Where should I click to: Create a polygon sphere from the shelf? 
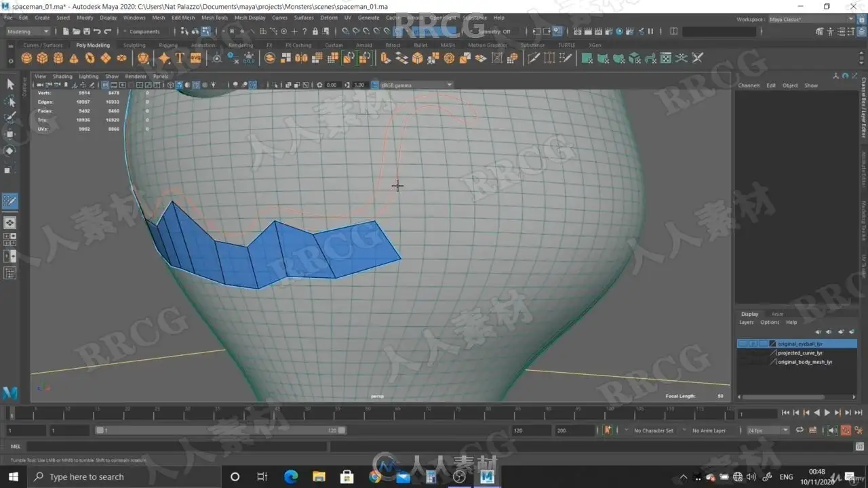pos(26,58)
